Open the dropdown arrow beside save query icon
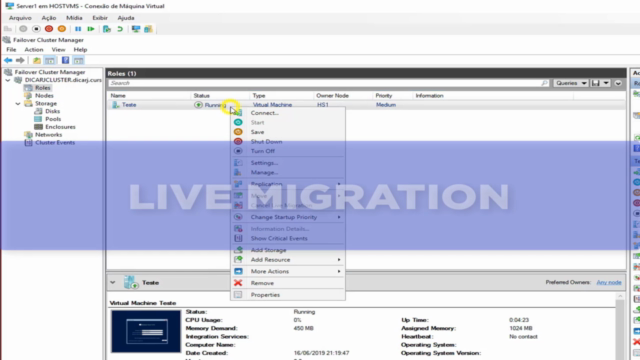 pos(606,83)
